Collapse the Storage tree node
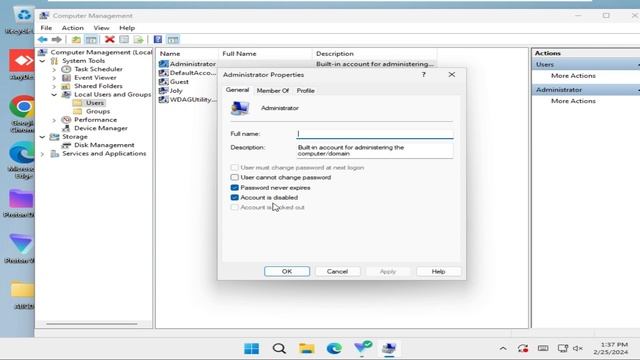The image size is (640, 360). [x=42, y=137]
